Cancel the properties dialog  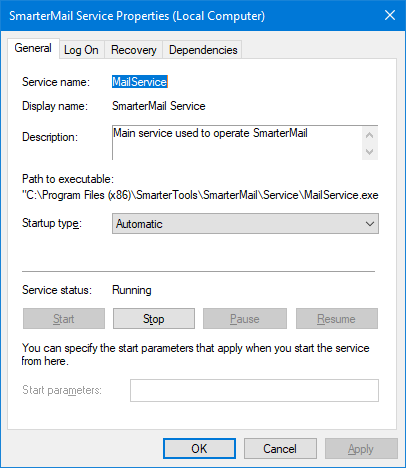[x=280, y=449]
